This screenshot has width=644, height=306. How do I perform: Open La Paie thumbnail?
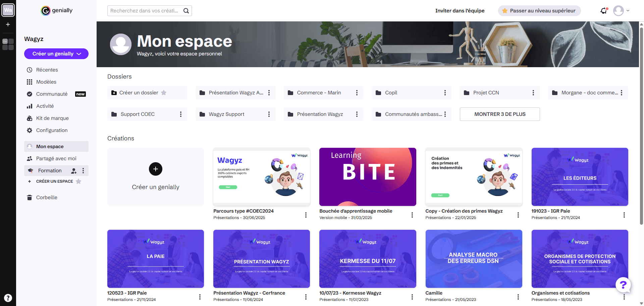tap(156, 259)
